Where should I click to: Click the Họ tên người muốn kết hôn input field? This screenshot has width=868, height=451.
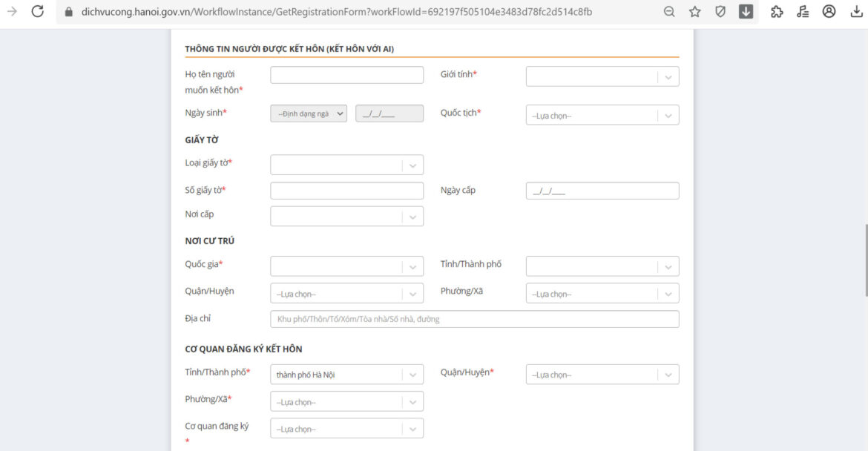tap(346, 74)
